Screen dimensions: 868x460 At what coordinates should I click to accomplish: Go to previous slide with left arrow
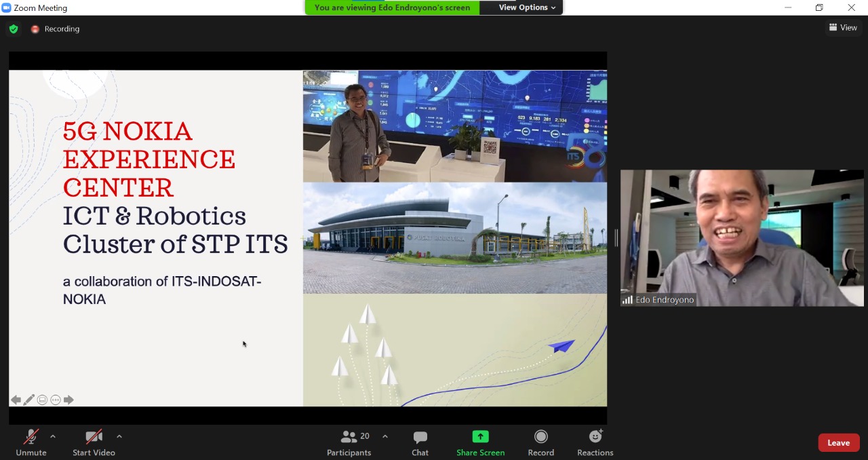pos(16,400)
